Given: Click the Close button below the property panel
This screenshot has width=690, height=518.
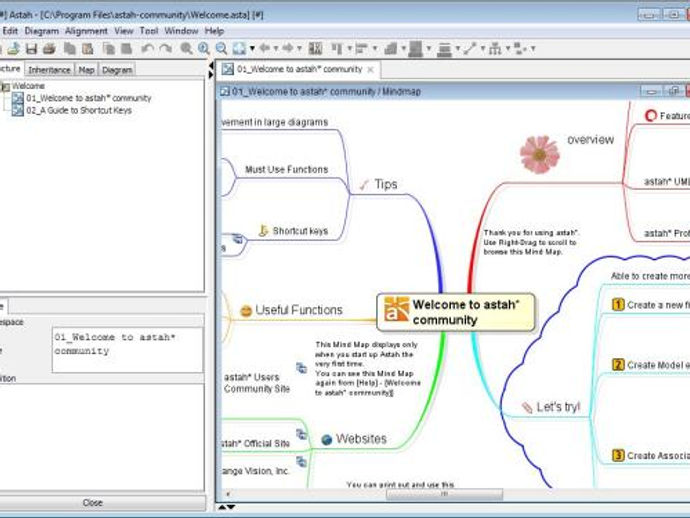Looking at the screenshot, I should [92, 503].
